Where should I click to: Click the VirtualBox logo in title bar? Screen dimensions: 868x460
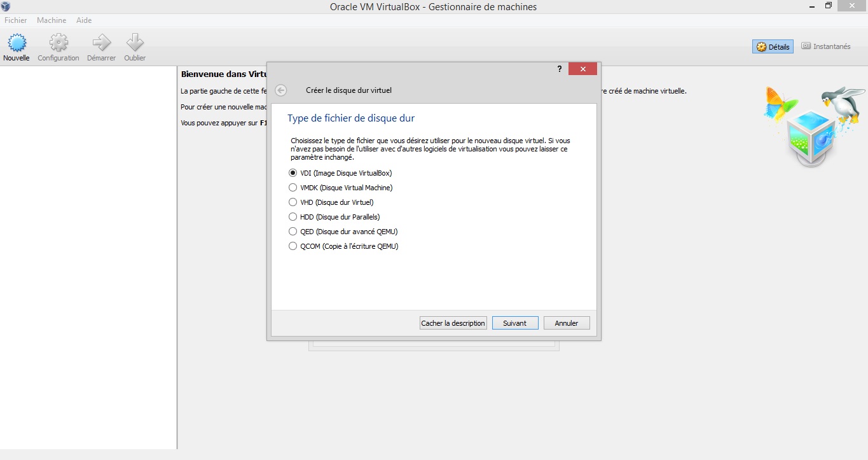[6, 6]
